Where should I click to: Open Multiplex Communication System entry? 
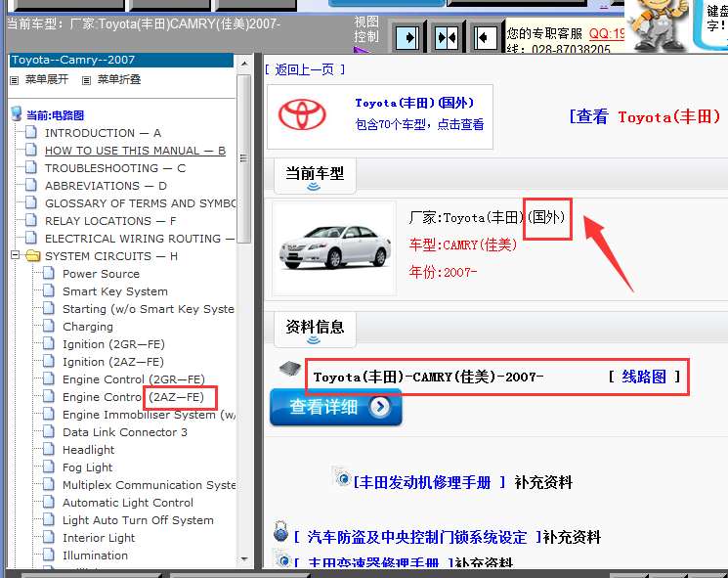[150, 485]
